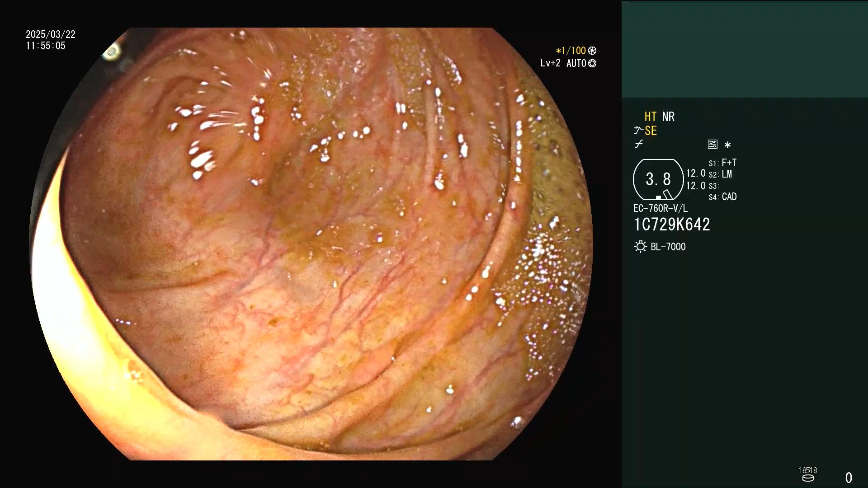Click the shutter speed wheel icon

(592, 51)
